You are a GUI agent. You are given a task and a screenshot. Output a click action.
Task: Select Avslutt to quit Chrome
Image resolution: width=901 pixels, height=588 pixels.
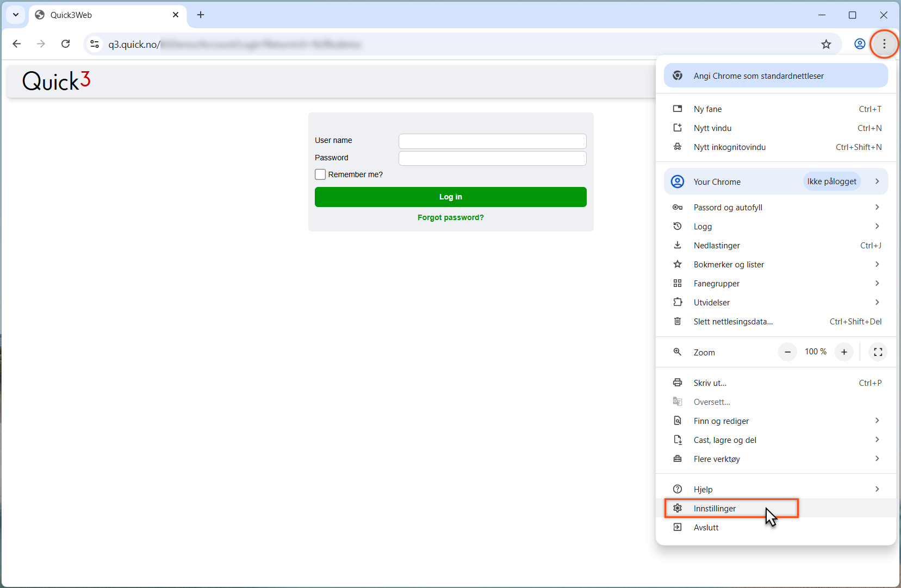tap(775, 527)
